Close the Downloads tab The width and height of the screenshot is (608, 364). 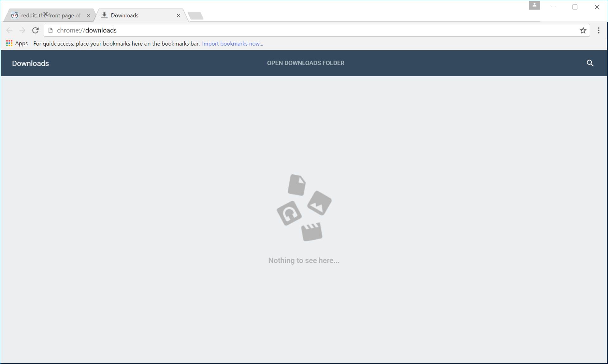click(179, 16)
